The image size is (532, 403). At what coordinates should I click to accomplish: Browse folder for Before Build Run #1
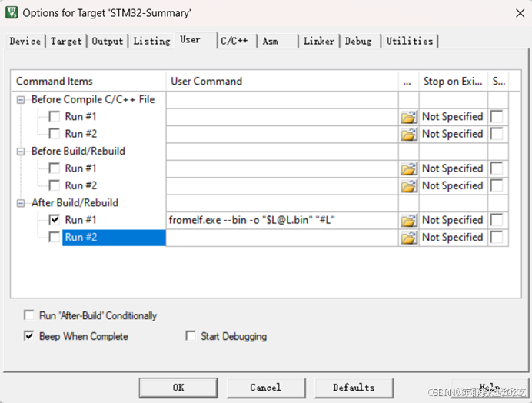409,168
